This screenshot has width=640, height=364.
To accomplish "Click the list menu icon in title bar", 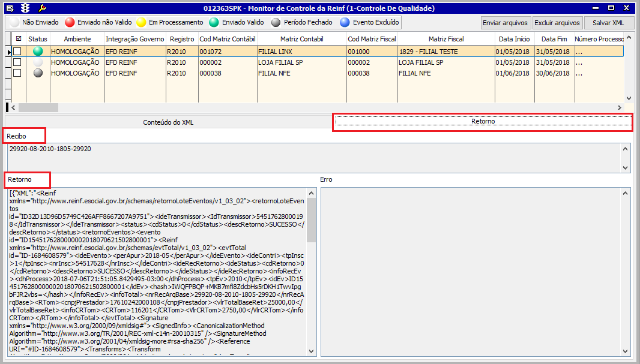I will (11, 8).
